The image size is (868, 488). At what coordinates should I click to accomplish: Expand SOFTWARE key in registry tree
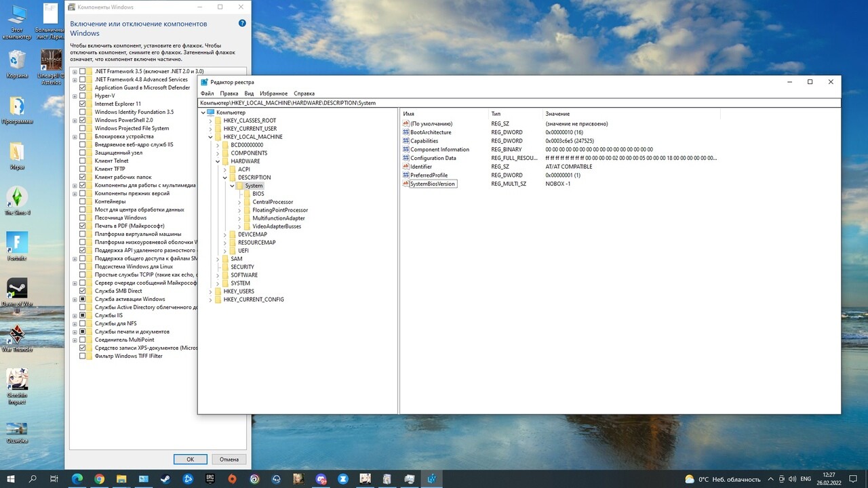(x=217, y=275)
